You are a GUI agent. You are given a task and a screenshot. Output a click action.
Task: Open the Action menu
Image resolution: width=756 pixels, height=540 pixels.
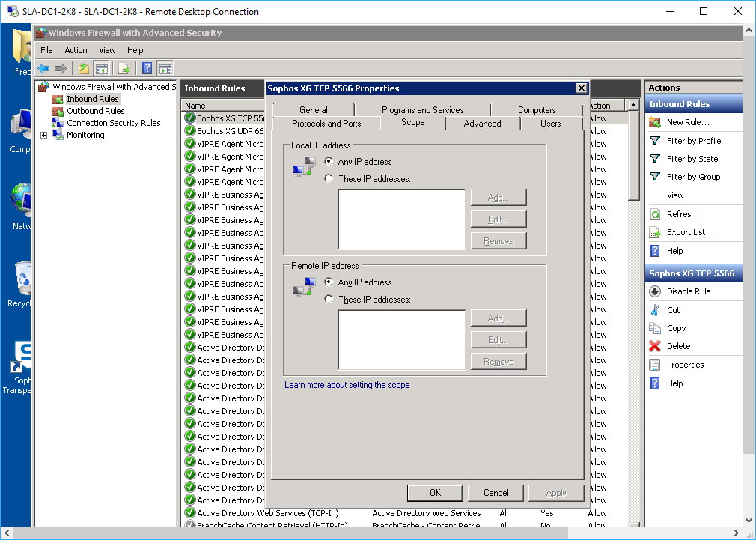76,50
